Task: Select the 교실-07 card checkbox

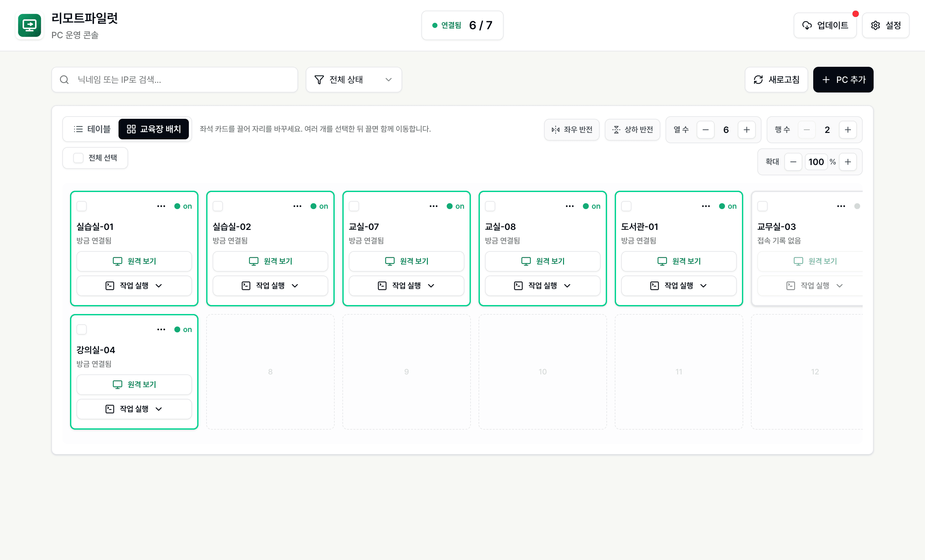Action: [x=354, y=206]
